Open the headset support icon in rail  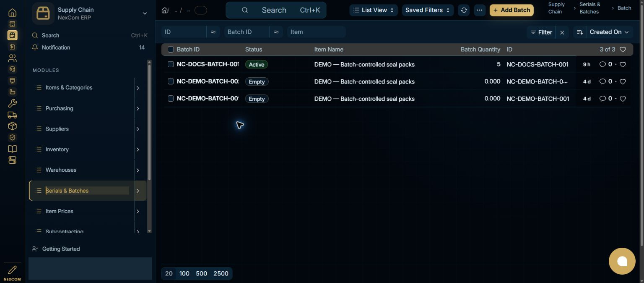point(12,69)
